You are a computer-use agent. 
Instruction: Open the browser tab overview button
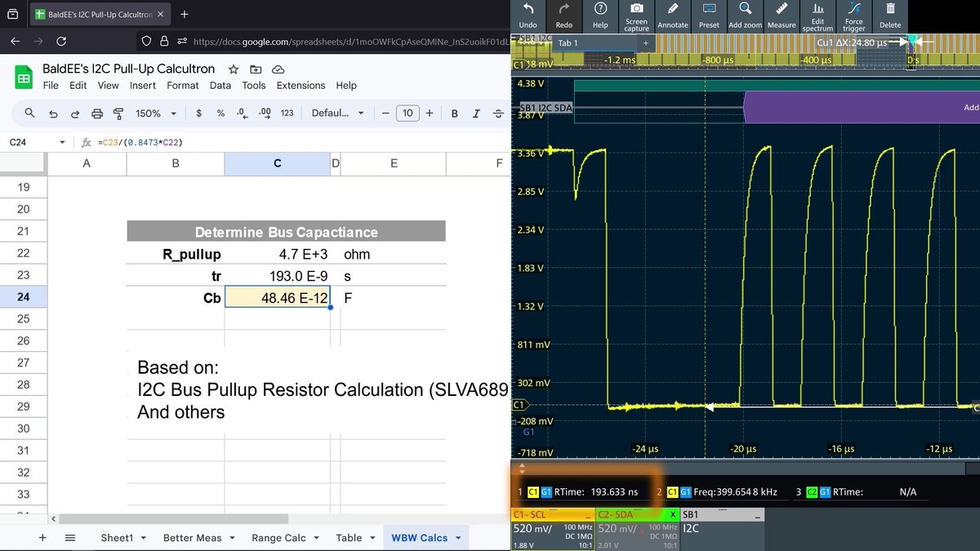12,14
